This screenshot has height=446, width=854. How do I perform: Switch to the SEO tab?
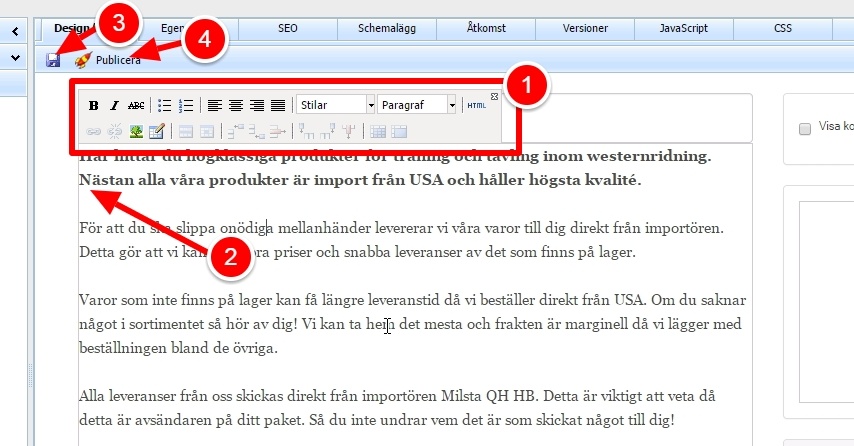pos(288,28)
